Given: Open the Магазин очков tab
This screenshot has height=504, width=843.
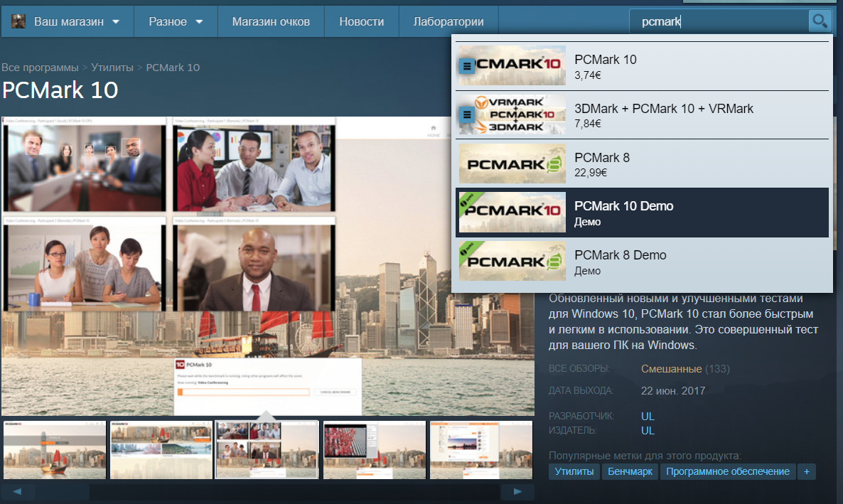Looking at the screenshot, I should (271, 21).
